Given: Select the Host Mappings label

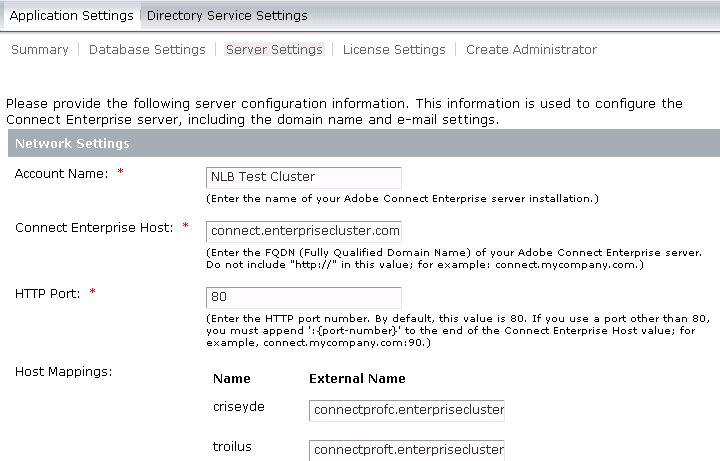Looking at the screenshot, I should coord(64,372).
